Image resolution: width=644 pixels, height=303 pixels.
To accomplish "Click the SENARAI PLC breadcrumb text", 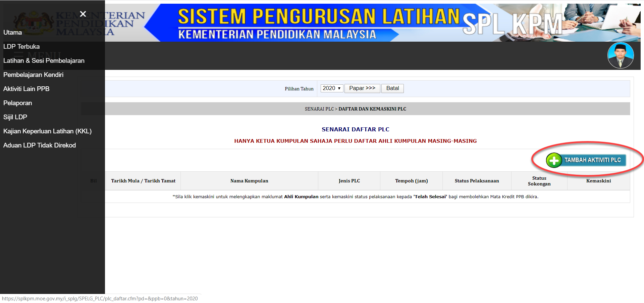I will (319, 109).
